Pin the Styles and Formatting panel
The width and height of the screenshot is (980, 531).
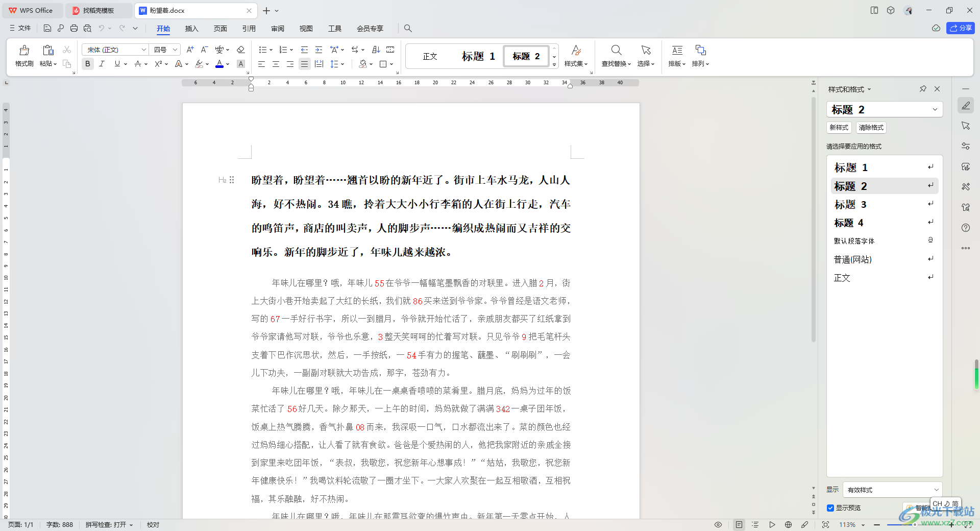(923, 89)
